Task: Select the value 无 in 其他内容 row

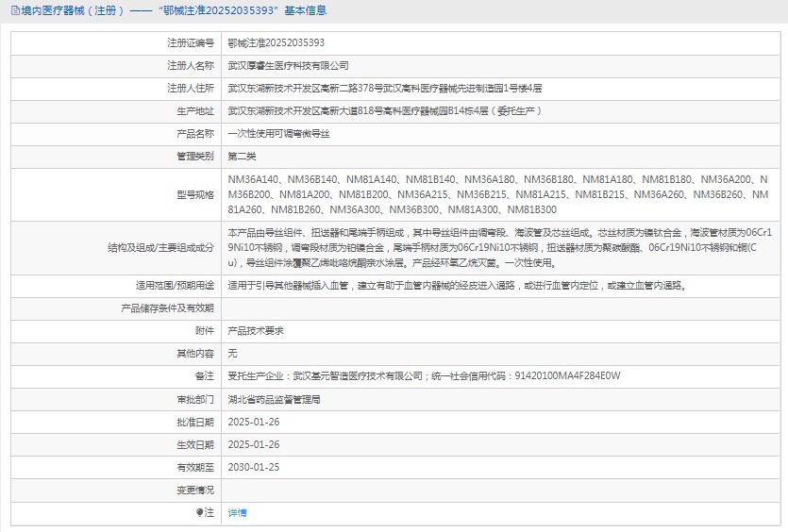Action: click(232, 353)
